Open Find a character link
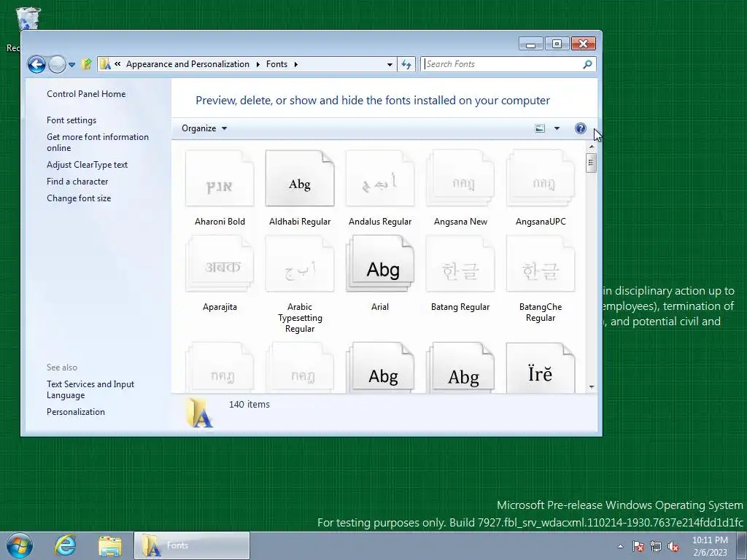 click(77, 182)
